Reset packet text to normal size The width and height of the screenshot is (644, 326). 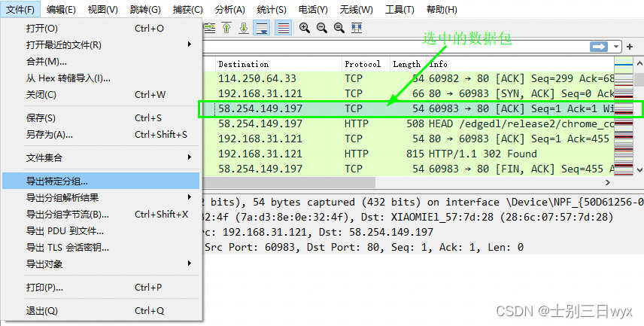point(339,28)
